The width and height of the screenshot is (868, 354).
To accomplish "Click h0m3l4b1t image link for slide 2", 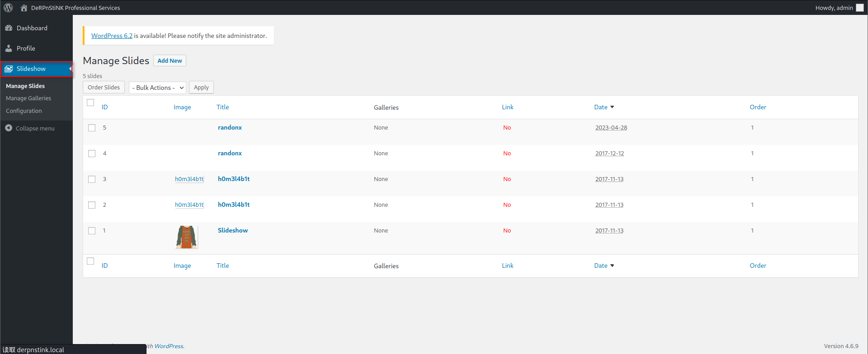I will [x=189, y=205].
